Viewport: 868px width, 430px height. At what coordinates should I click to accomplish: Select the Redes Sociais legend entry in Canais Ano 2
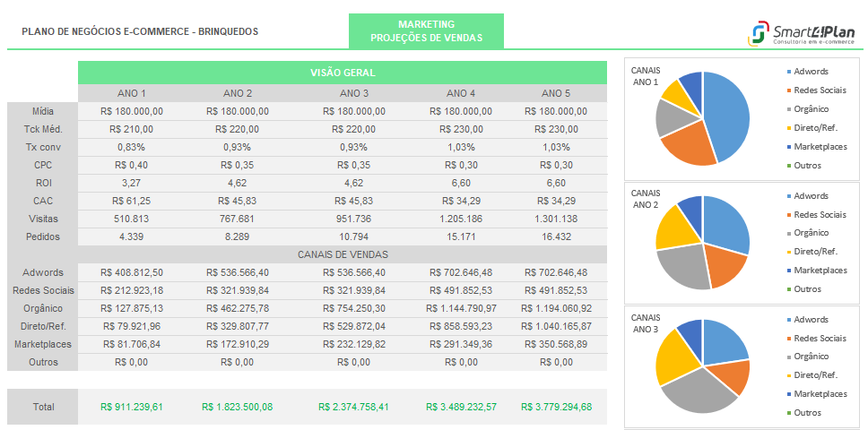820,214
